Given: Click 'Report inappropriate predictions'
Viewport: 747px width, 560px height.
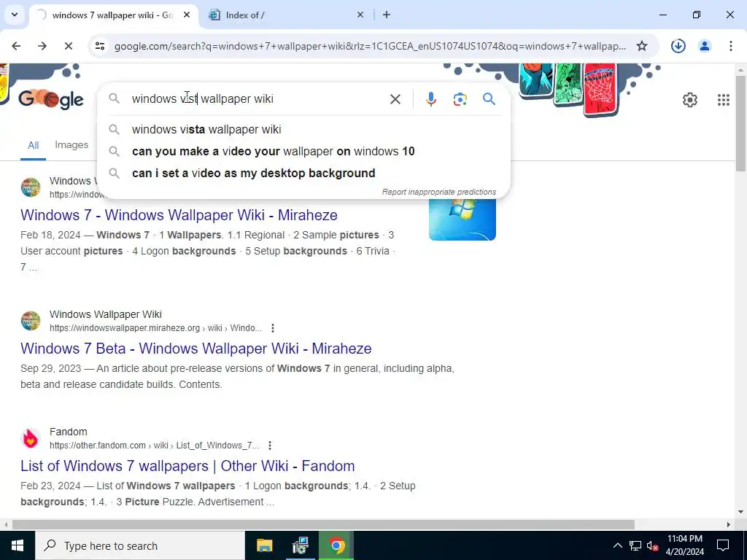Looking at the screenshot, I should tap(438, 192).
